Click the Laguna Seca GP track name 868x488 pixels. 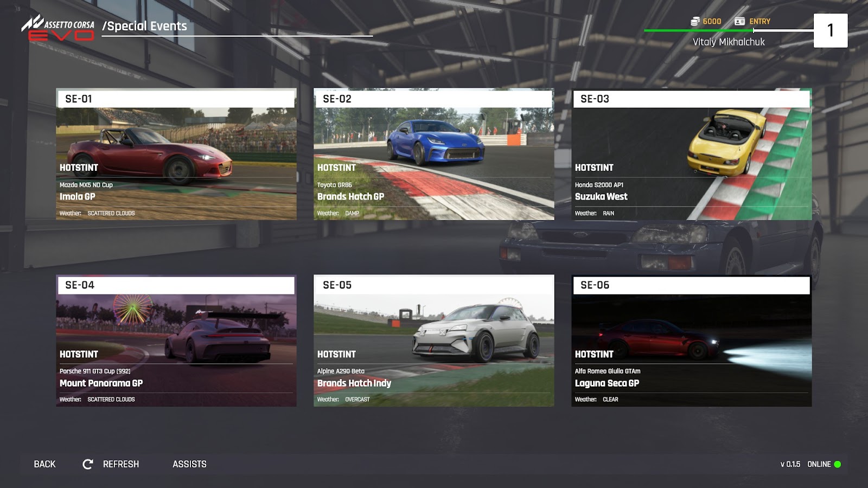tap(607, 383)
